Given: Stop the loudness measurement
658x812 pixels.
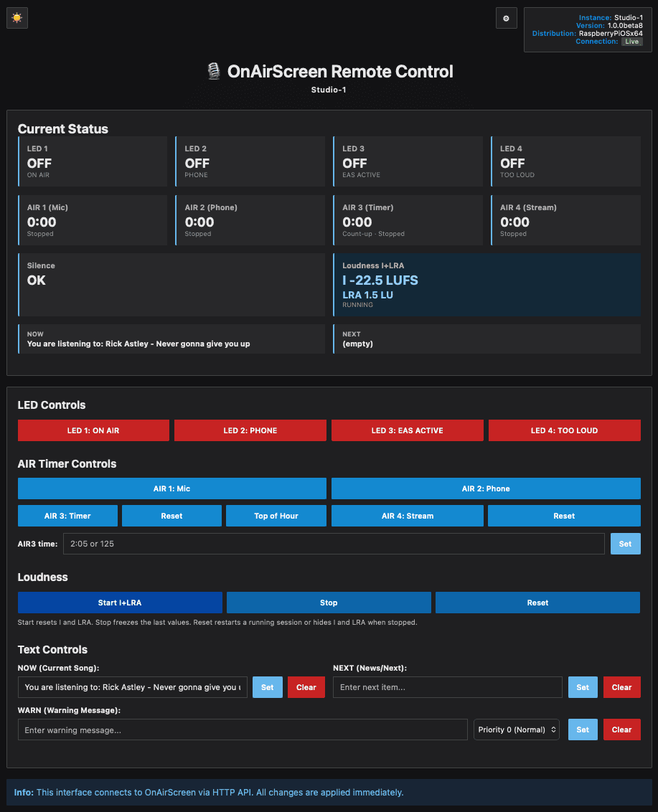Looking at the screenshot, I should coord(329,603).
